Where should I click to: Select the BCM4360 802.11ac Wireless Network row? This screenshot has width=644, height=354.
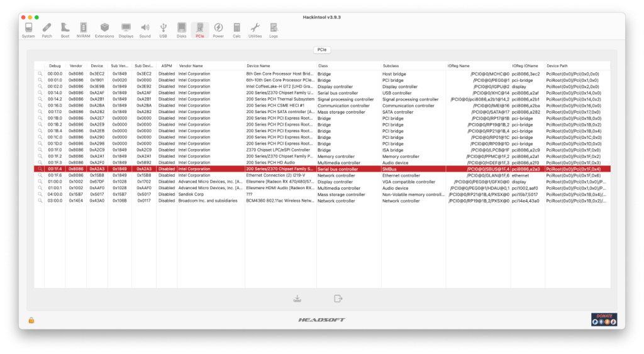click(x=280, y=201)
